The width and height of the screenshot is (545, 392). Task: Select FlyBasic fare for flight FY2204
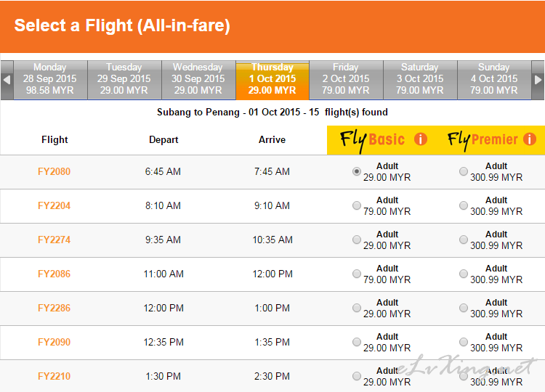click(357, 205)
